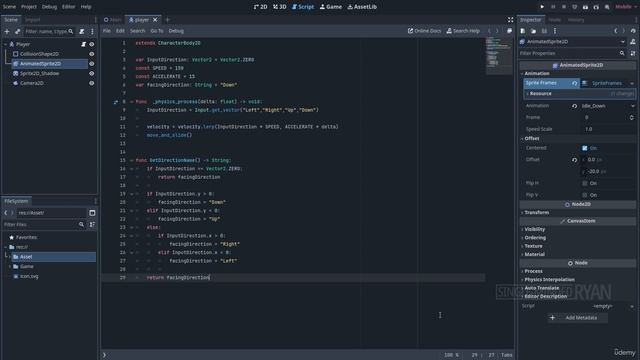Viewport: 640px width, 360px height.
Task: Open the Game workspace
Action: coord(331,7)
